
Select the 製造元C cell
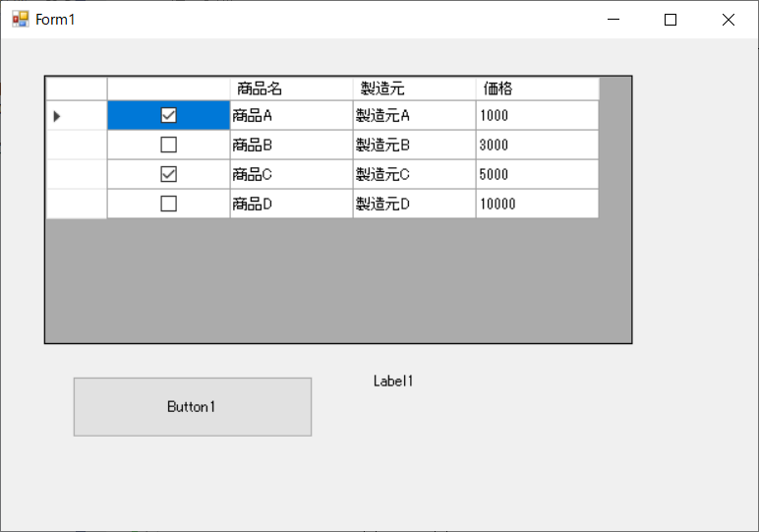point(414,174)
